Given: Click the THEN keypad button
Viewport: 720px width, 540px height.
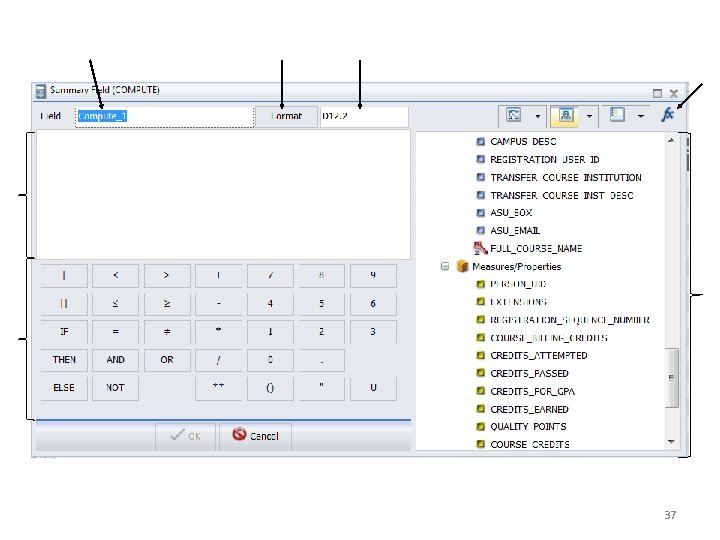Looking at the screenshot, I should pos(64,360).
